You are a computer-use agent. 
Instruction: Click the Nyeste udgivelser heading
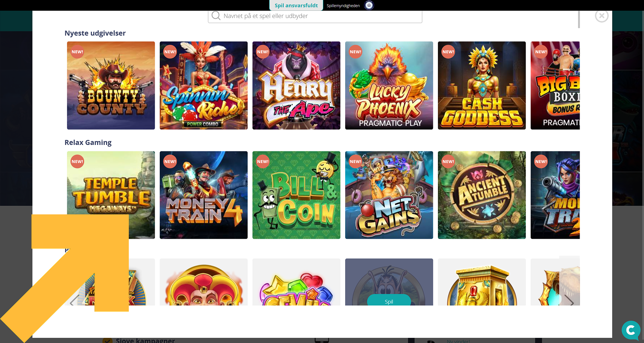(95, 33)
